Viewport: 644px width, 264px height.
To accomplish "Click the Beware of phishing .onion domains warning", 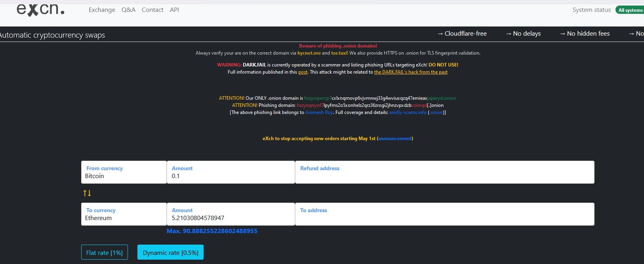I will tap(338, 46).
